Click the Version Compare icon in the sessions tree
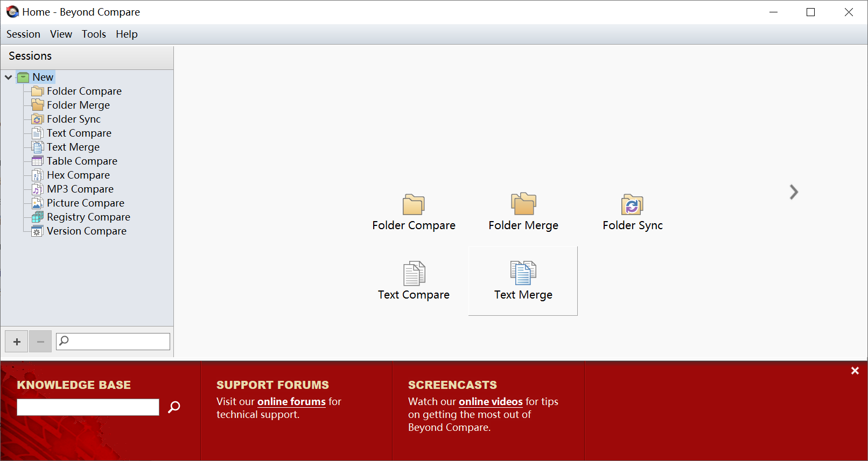The height and width of the screenshot is (461, 868). [x=38, y=231]
